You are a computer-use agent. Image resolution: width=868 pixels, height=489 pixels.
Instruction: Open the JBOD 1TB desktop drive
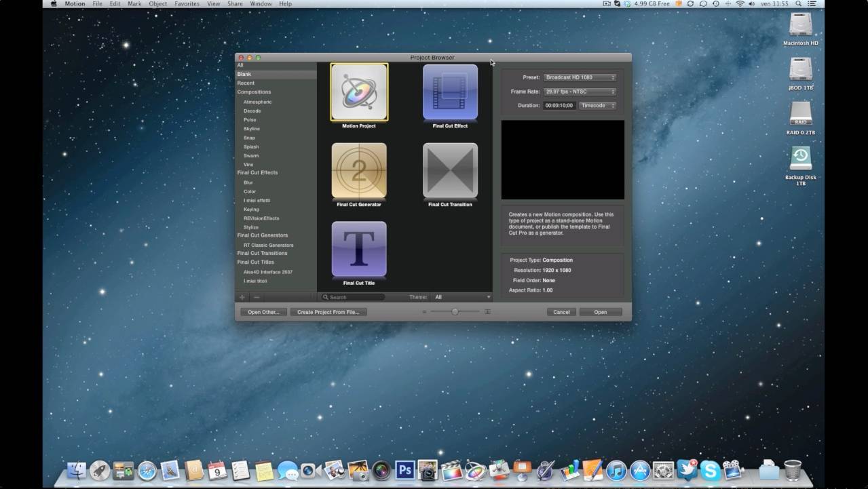pos(801,71)
